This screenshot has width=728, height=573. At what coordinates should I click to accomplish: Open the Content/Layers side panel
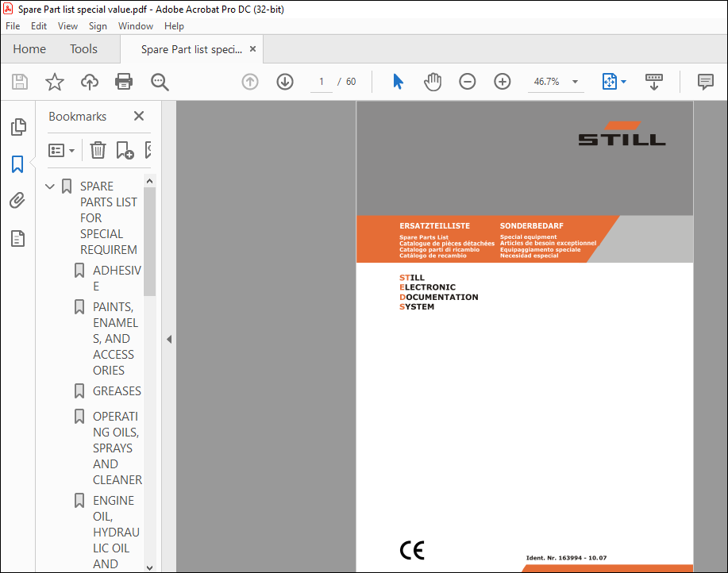pyautogui.click(x=17, y=238)
